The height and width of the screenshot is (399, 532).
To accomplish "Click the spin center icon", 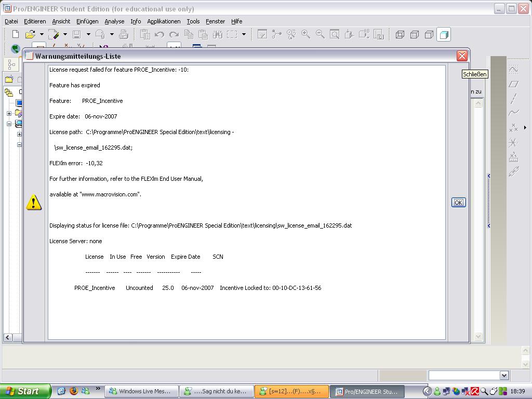I will pos(277,34).
